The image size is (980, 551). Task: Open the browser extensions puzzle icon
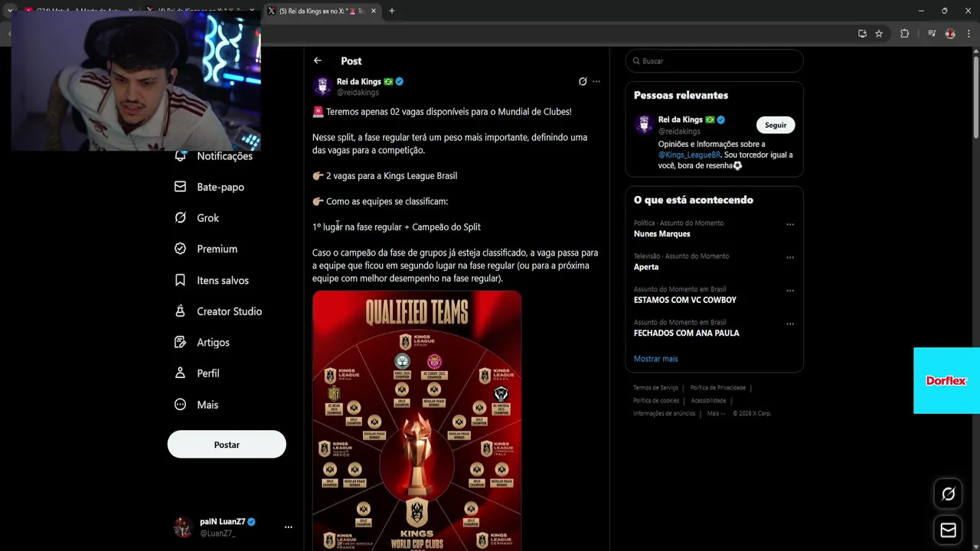point(904,34)
